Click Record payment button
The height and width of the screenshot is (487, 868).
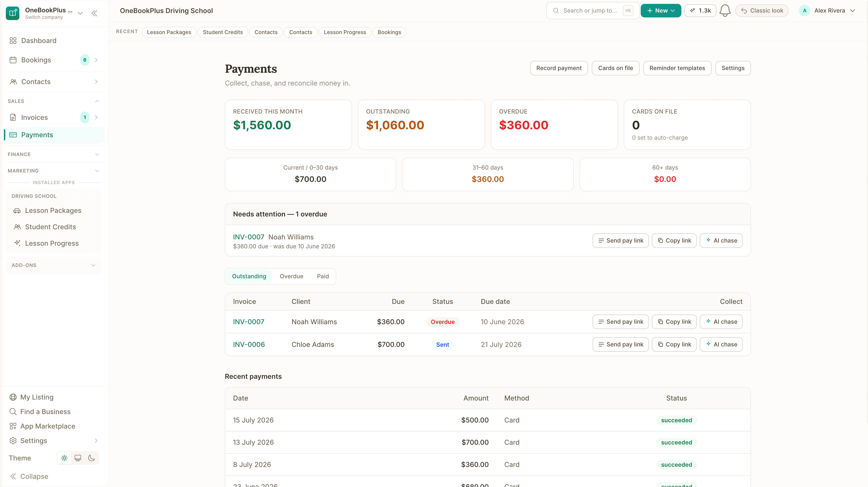pyautogui.click(x=559, y=68)
